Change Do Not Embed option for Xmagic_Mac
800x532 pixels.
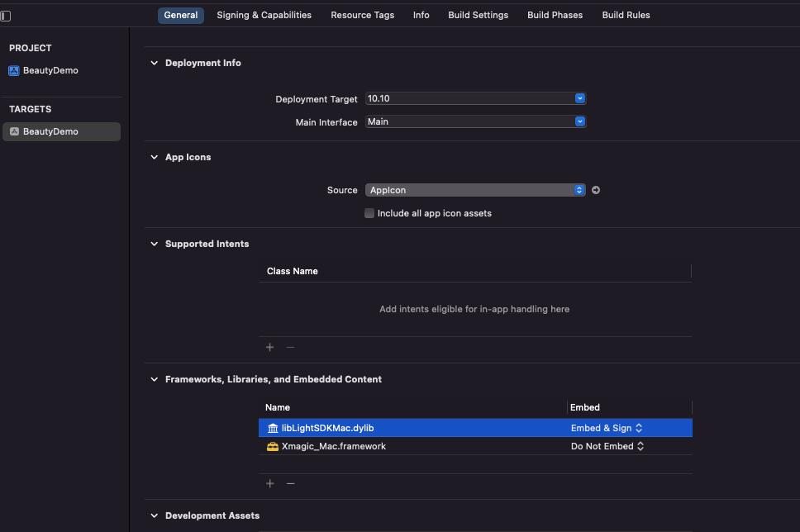(x=607, y=446)
